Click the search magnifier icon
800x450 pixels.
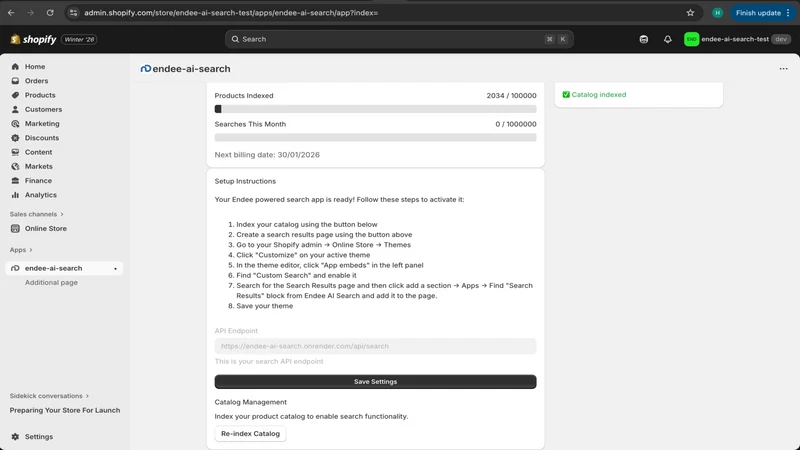pos(235,39)
